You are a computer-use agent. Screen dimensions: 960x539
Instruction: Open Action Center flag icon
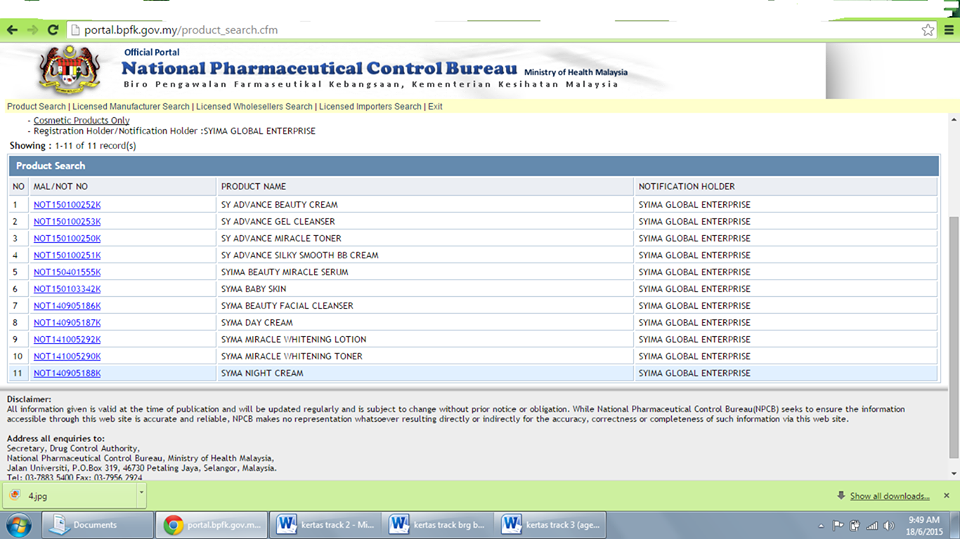coord(838,526)
